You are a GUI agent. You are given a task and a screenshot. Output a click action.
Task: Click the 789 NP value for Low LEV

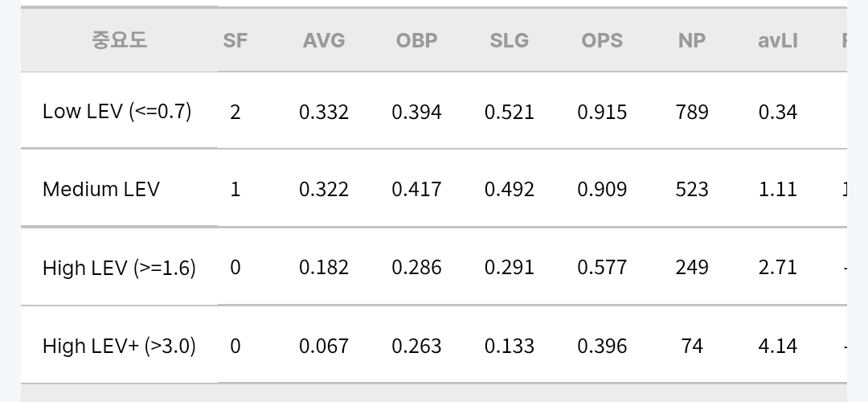[692, 112]
